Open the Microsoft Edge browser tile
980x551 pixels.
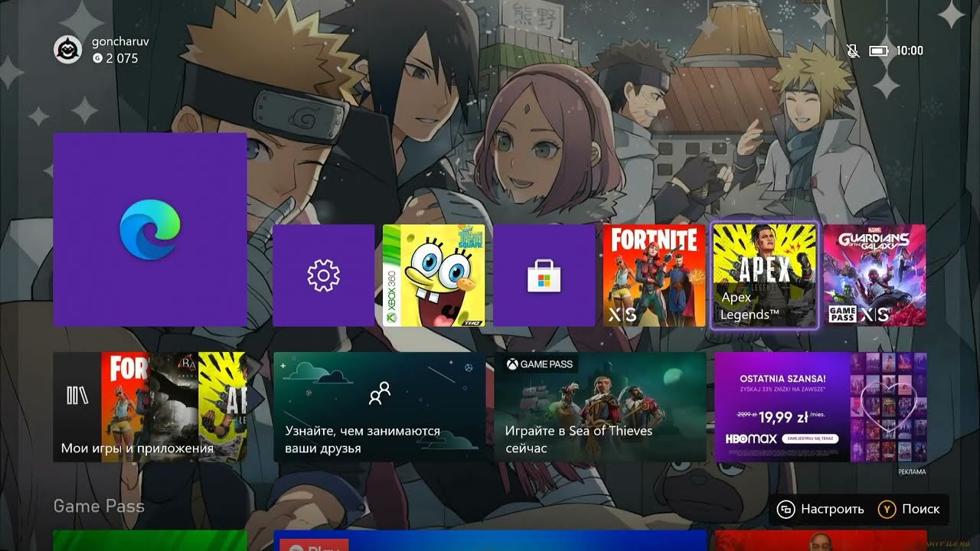150,230
